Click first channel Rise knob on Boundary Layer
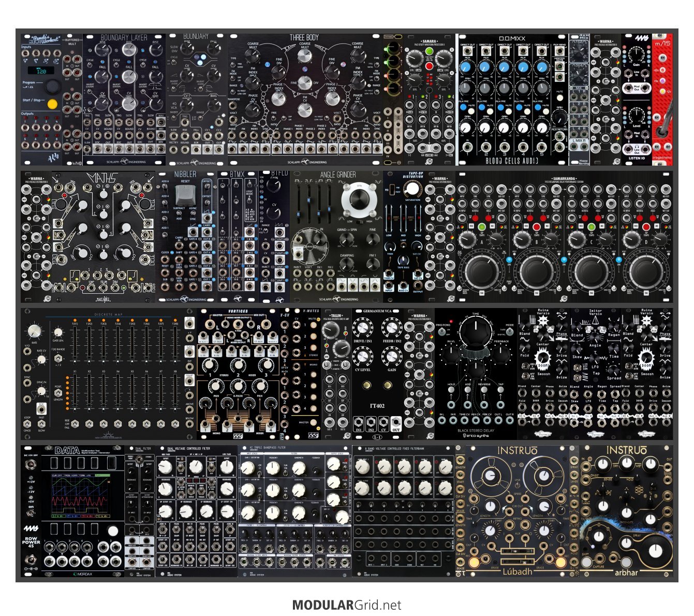 102,50
